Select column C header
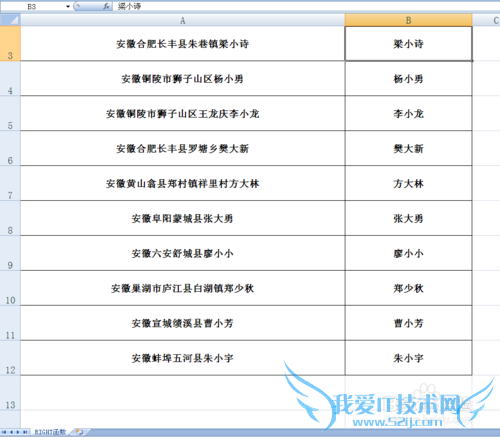500x437 pixels. click(x=486, y=20)
